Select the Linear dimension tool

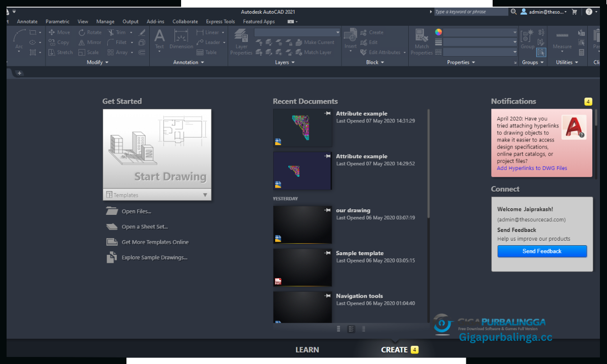point(208,32)
